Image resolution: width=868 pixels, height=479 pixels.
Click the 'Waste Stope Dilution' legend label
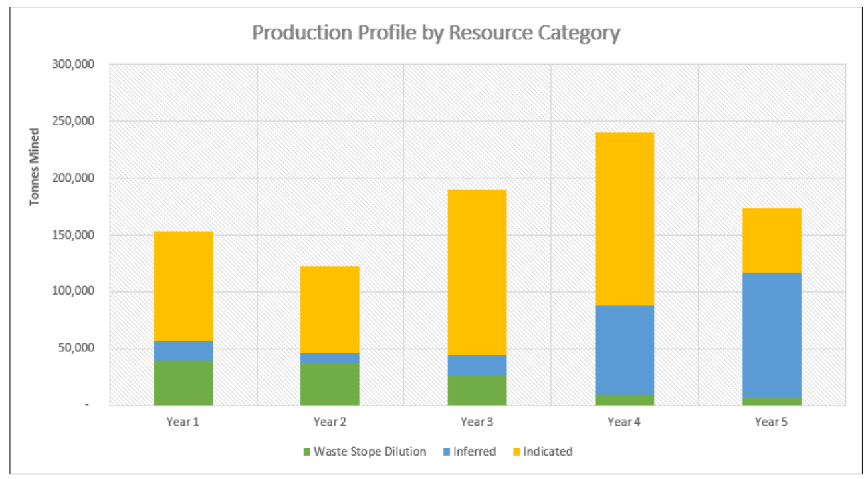coord(370,452)
